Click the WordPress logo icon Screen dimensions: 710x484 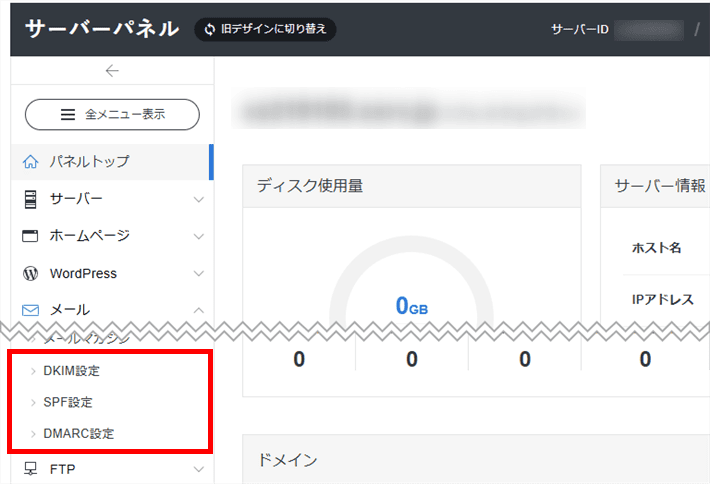30,273
